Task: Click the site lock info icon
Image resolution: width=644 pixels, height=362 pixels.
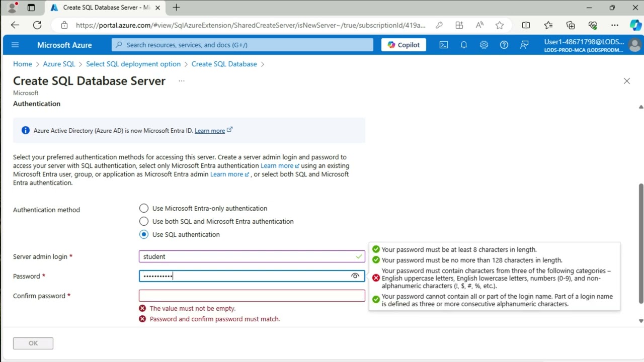Action: click(64, 25)
